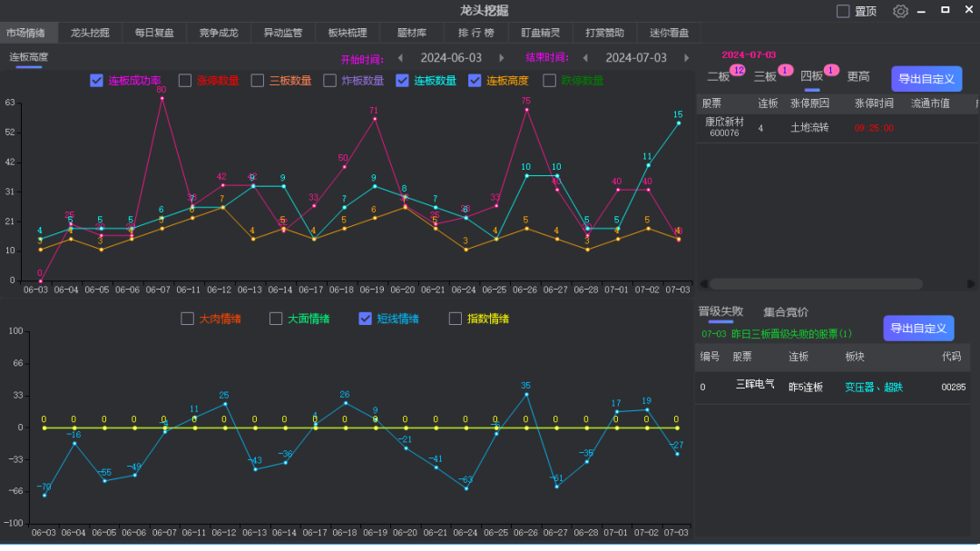
Task: Open the 龙头挖掘 tab
Action: pos(90,33)
